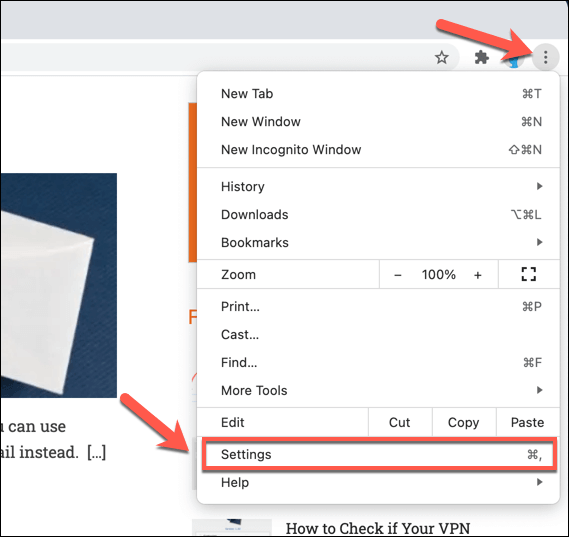
Task: Click the [...] read more link
Action: pyautogui.click(x=97, y=452)
